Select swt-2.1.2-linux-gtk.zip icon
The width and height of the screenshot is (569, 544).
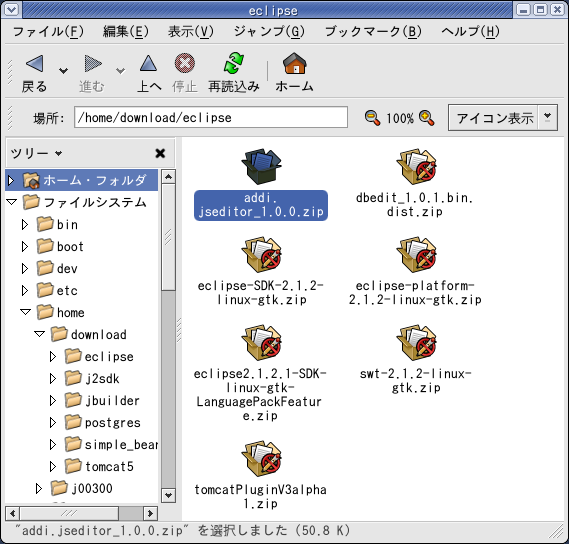coord(416,343)
